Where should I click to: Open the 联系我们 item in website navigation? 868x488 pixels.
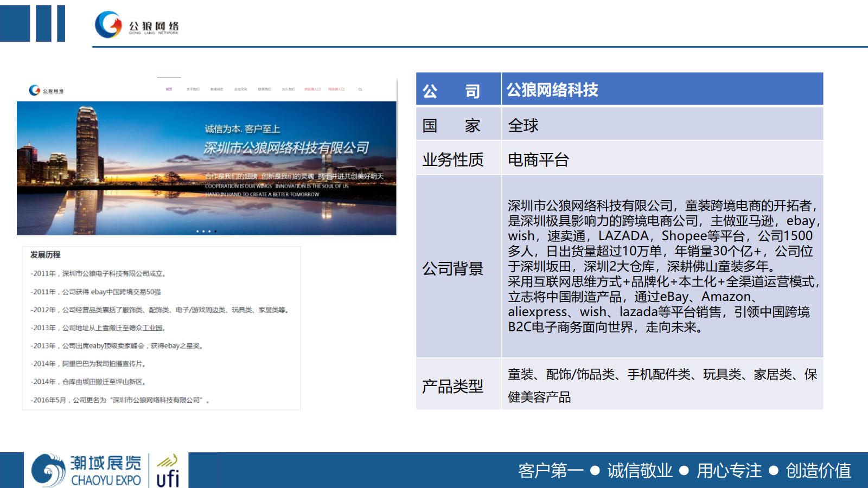pyautogui.click(x=264, y=89)
